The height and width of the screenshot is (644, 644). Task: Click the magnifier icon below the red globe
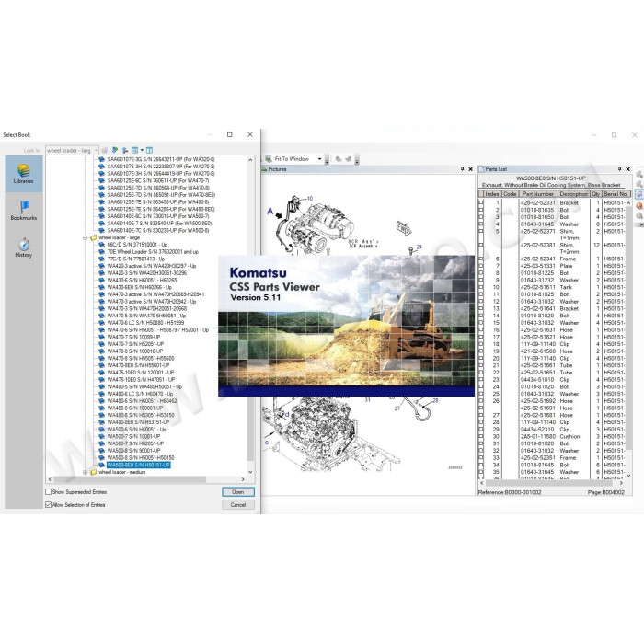click(x=639, y=216)
